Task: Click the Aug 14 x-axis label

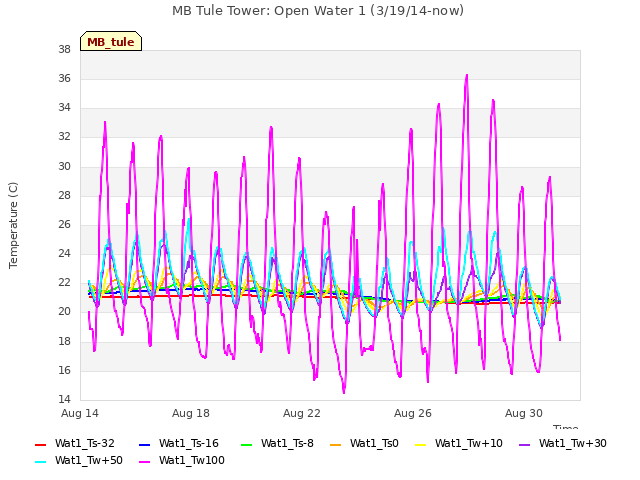Action: tap(80, 413)
